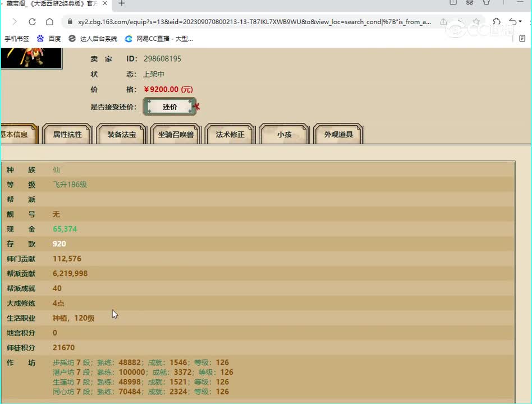Click the undo back-arrow toolbar icon
The image size is (532, 404).
coord(513,22)
